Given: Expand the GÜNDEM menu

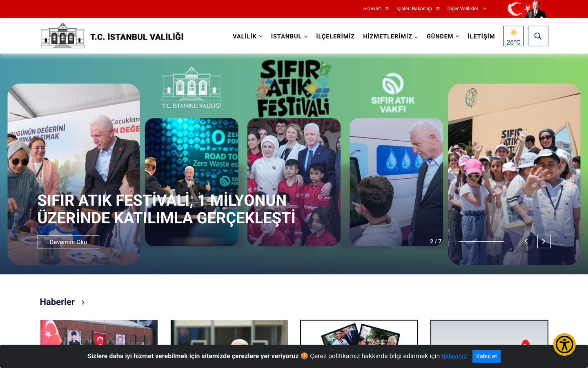Looking at the screenshot, I should pyautogui.click(x=443, y=36).
